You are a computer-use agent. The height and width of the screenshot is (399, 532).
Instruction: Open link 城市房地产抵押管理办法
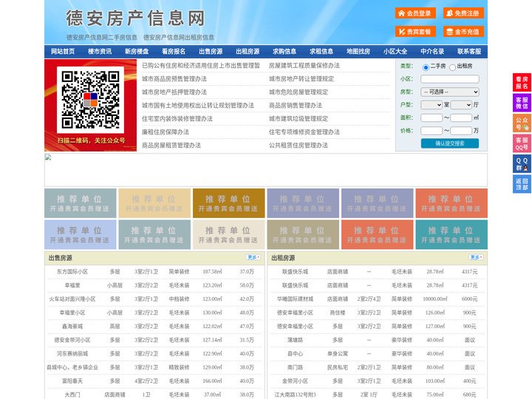pos(174,92)
